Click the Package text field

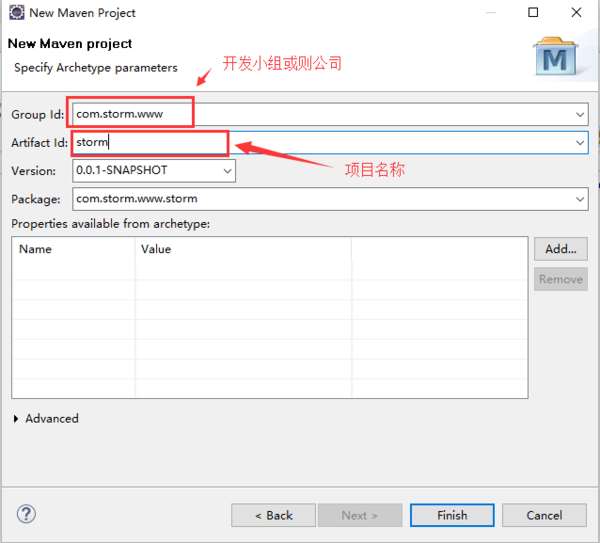click(330, 199)
